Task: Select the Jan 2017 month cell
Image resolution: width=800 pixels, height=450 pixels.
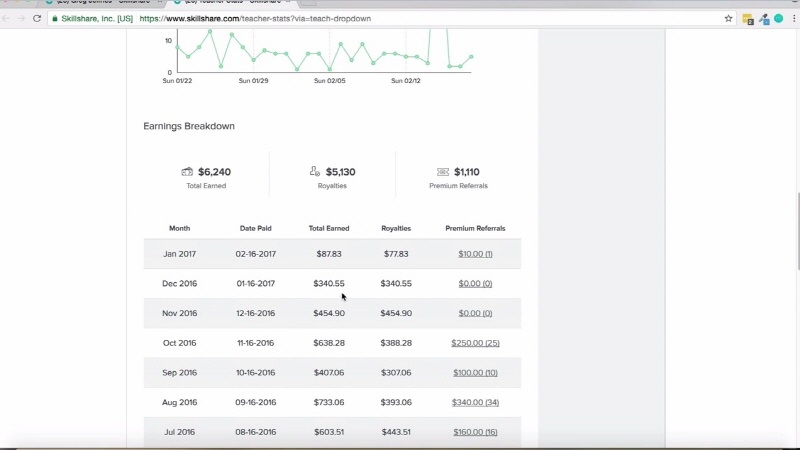Action: pos(180,254)
